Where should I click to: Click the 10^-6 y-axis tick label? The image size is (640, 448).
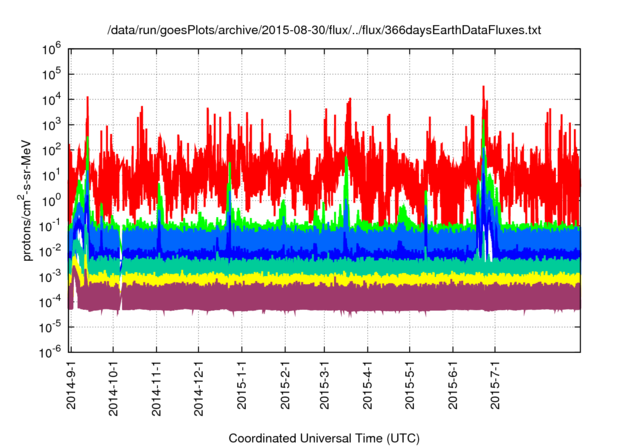pyautogui.click(x=50, y=352)
